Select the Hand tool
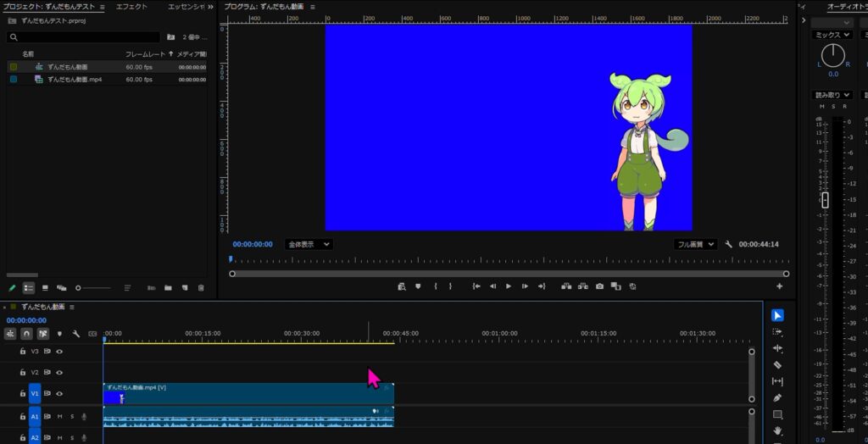Screen dimensions: 868x444 tap(777, 431)
